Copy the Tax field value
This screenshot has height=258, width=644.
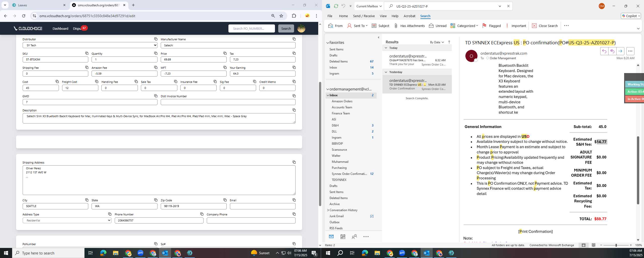pos(294,53)
